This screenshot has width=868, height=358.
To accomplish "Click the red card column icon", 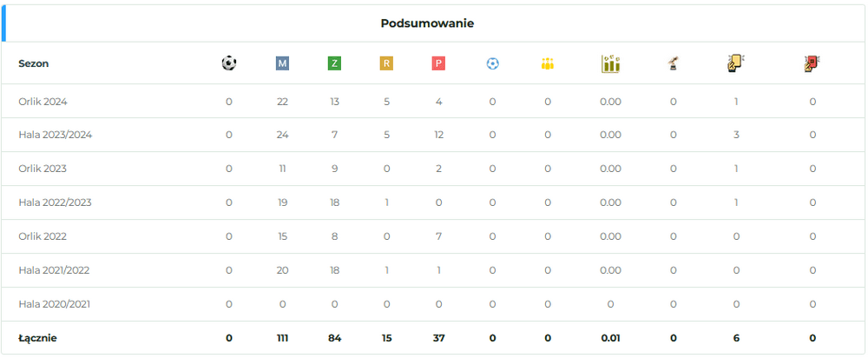I will [812, 63].
